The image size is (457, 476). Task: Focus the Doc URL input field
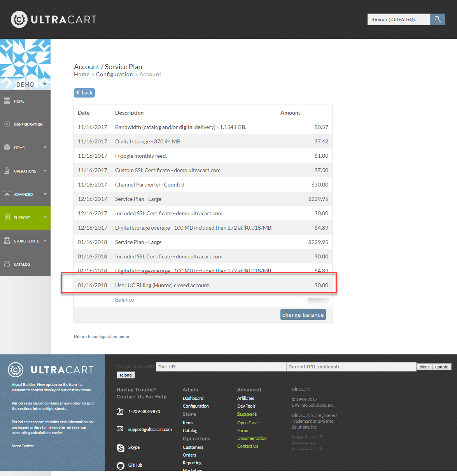[221, 367]
